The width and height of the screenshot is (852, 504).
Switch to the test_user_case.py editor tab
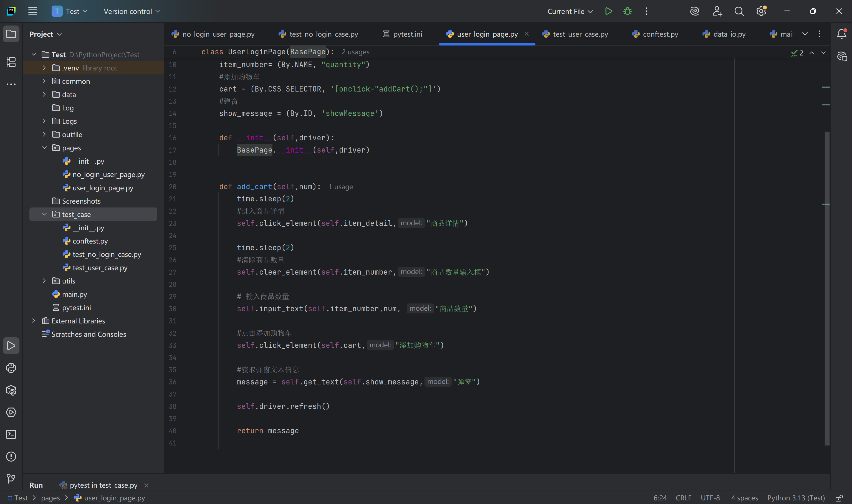pyautogui.click(x=580, y=34)
